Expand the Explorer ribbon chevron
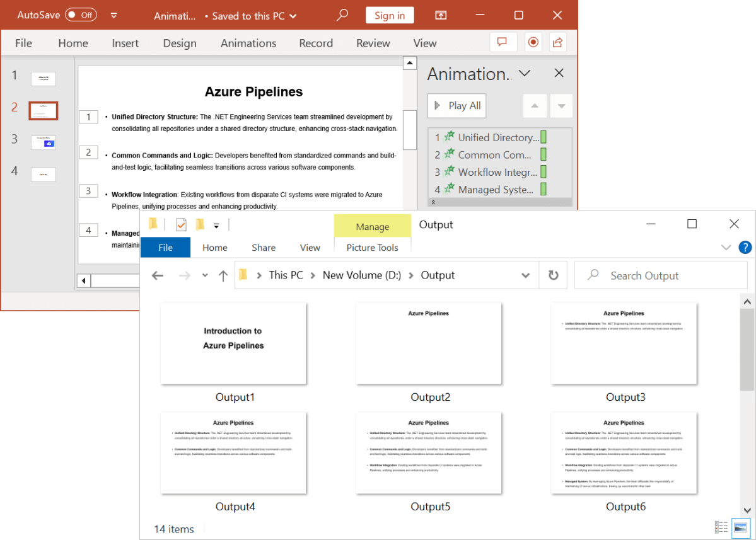Screen dimensions: 756x540 point(726,247)
